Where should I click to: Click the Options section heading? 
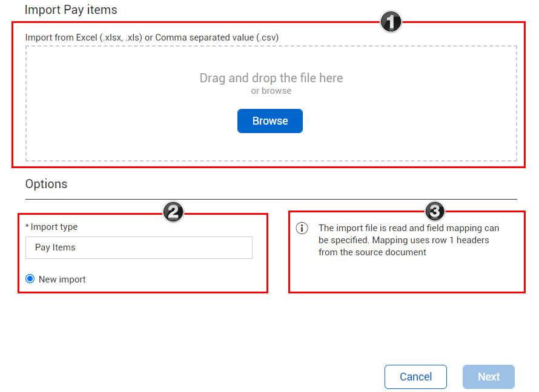[46, 184]
